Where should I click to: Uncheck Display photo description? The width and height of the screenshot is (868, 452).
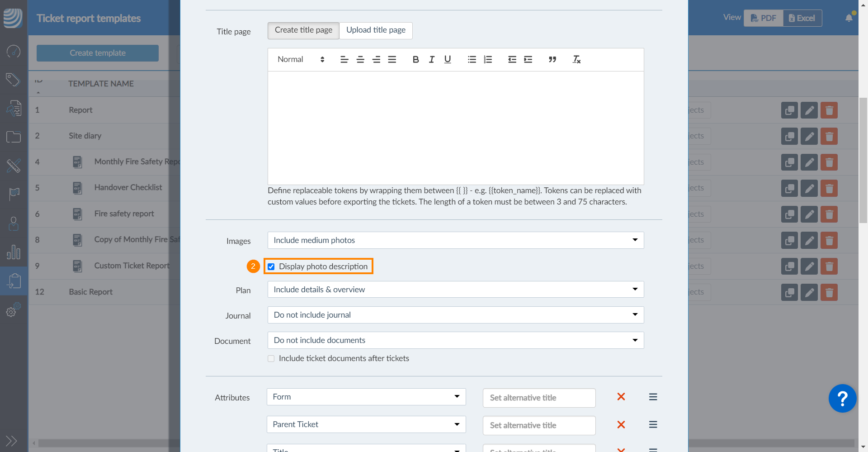click(x=271, y=266)
